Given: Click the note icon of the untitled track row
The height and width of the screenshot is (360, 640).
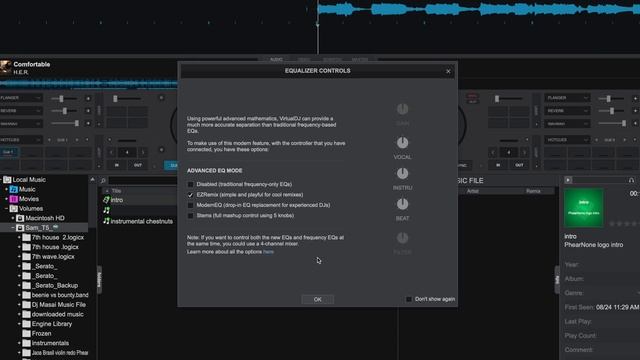Looking at the screenshot, I should coord(106,210).
